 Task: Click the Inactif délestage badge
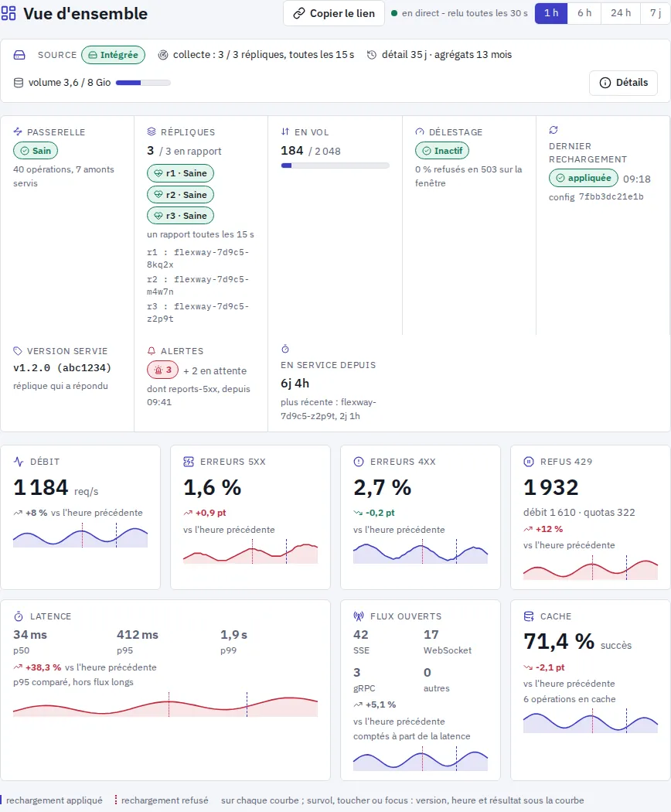coord(442,151)
